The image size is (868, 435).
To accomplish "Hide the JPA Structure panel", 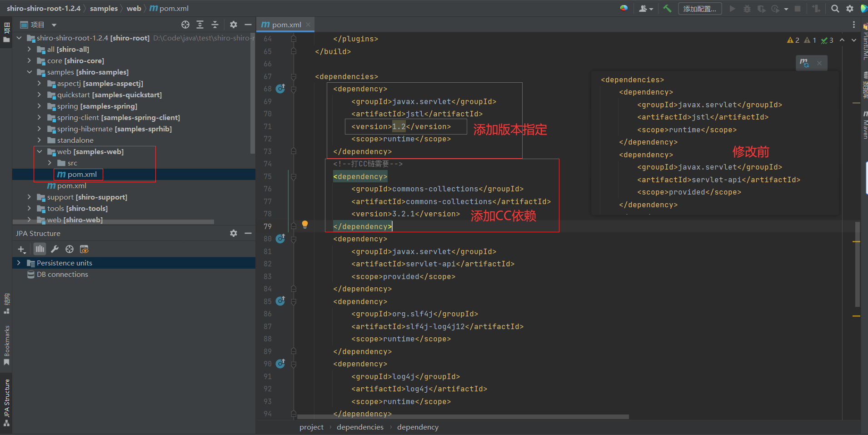I will [248, 233].
